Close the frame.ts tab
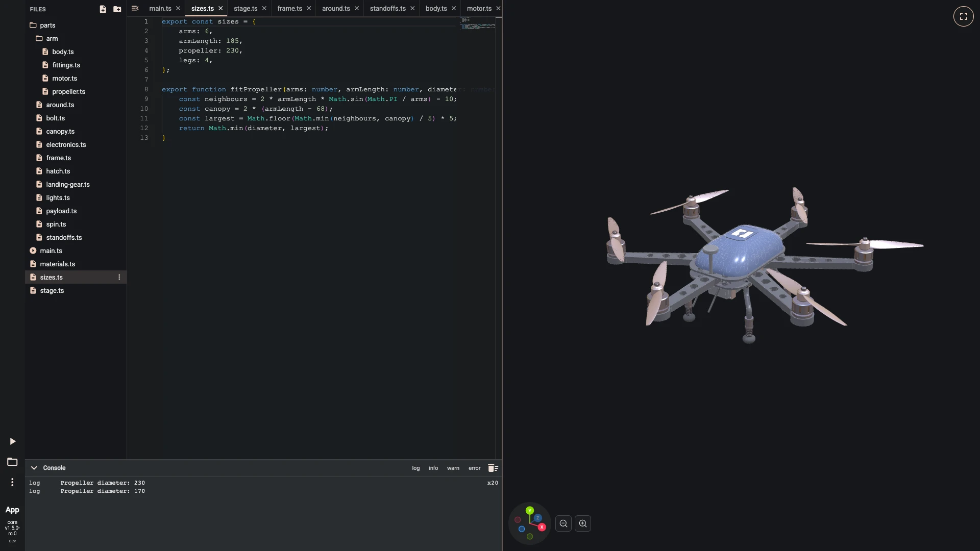980x551 pixels. coord(309,8)
